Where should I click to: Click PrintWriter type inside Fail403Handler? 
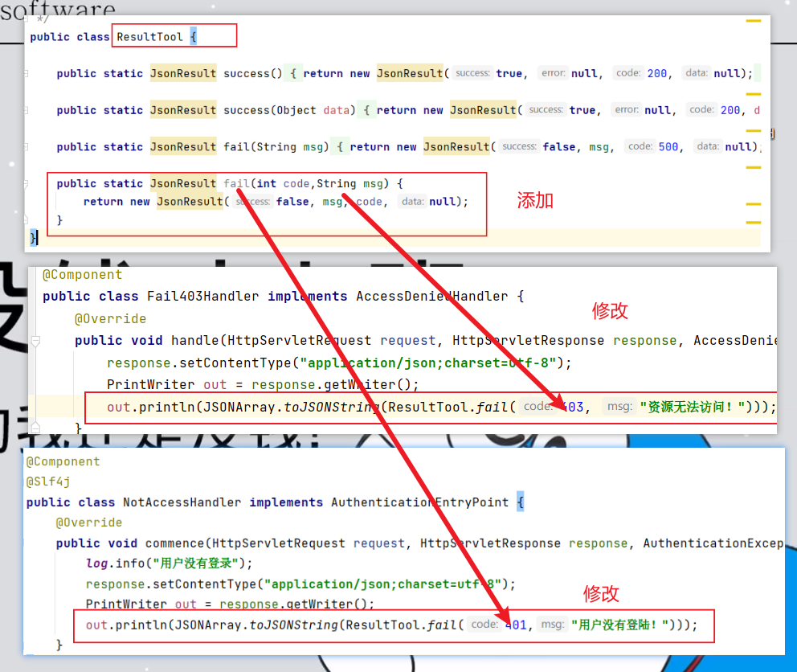pyautogui.click(x=150, y=385)
